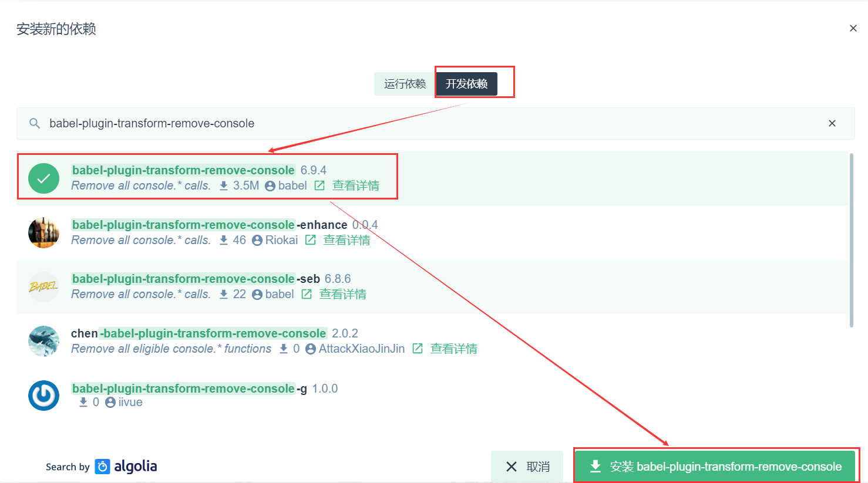
Task: Open the external link icon for the 6.9.4 package
Action: tap(319, 185)
